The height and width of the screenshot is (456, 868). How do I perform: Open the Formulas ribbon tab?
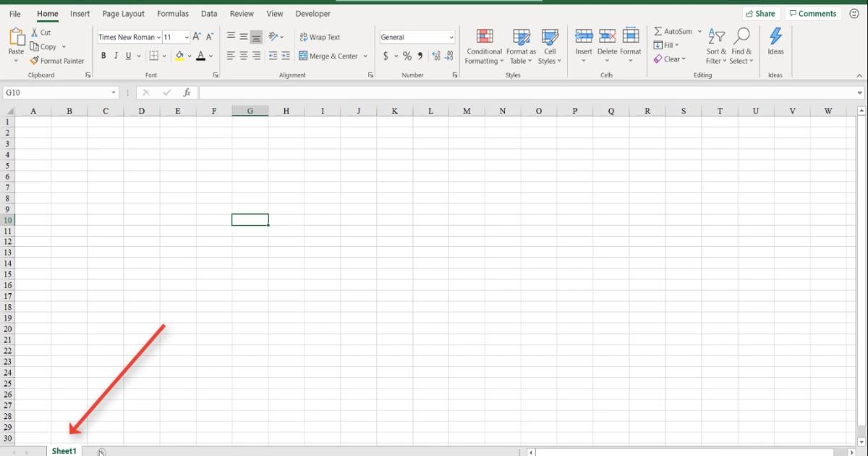[x=173, y=13]
